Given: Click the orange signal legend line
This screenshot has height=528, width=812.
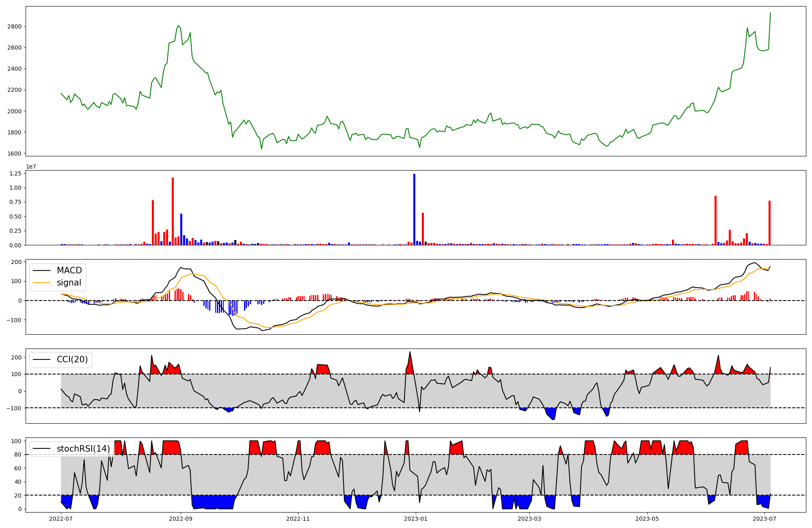Looking at the screenshot, I should point(41,283).
